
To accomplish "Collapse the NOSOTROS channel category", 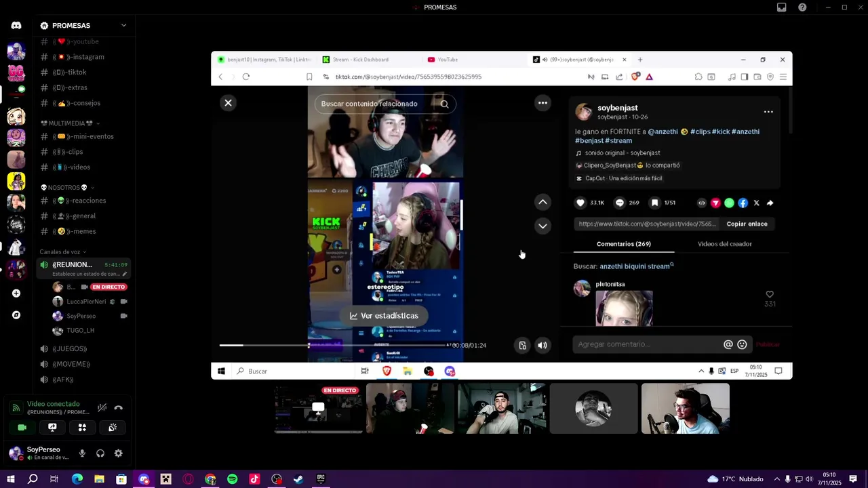I will [x=66, y=188].
